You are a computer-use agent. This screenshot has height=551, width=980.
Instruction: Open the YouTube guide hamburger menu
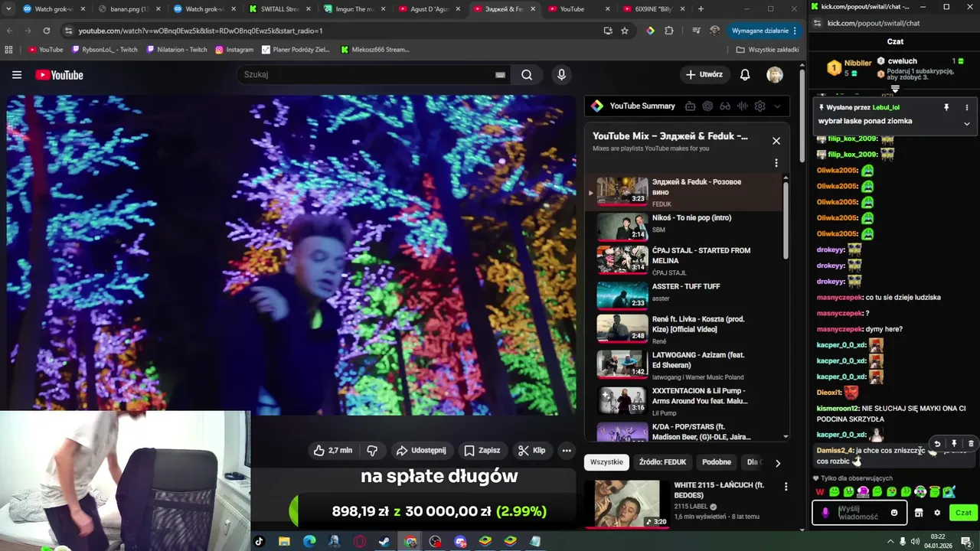tap(17, 75)
